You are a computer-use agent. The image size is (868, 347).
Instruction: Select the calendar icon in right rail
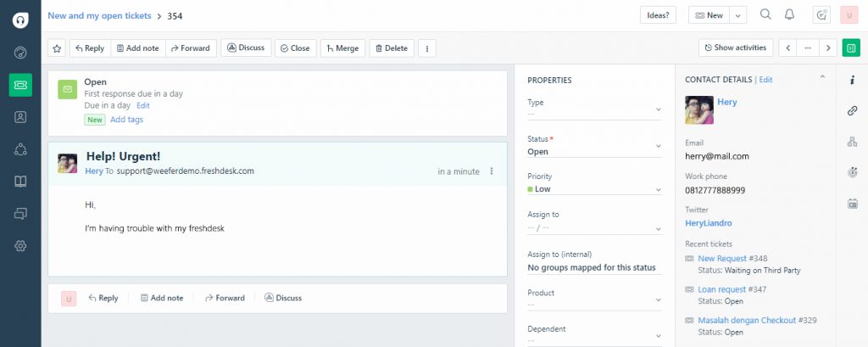[x=853, y=204]
